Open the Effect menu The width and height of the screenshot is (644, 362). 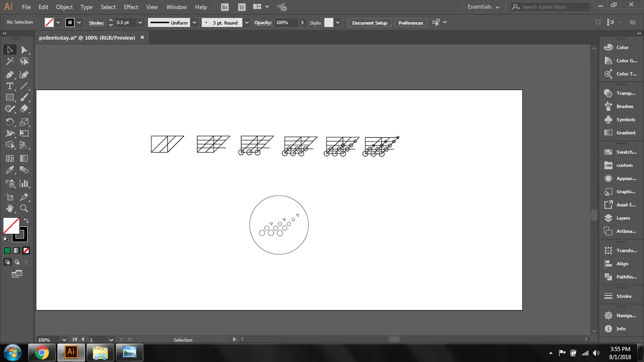coord(131,7)
